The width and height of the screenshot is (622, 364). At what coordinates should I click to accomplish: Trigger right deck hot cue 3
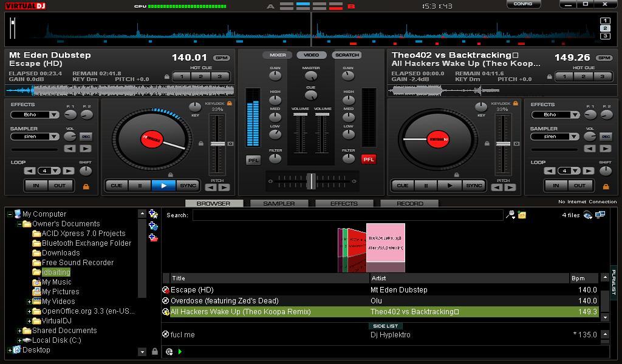(x=602, y=76)
